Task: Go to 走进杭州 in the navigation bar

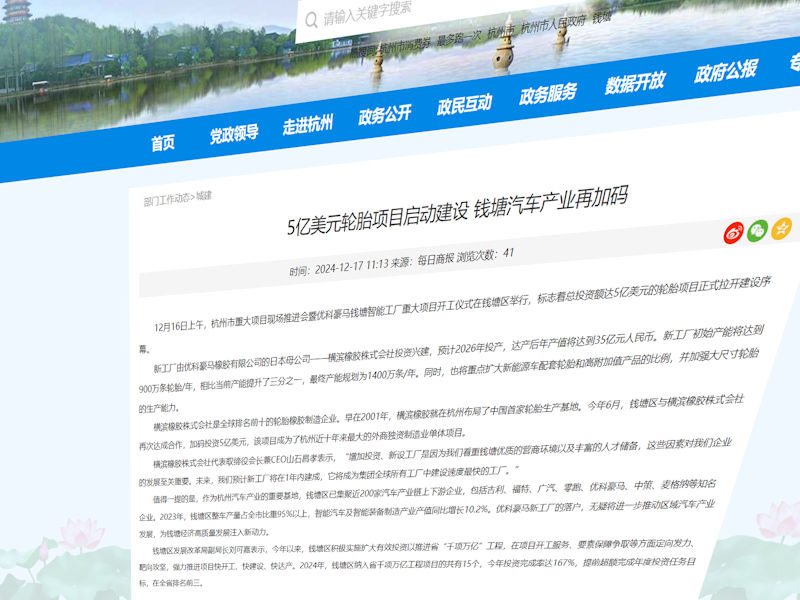Action: point(308,124)
